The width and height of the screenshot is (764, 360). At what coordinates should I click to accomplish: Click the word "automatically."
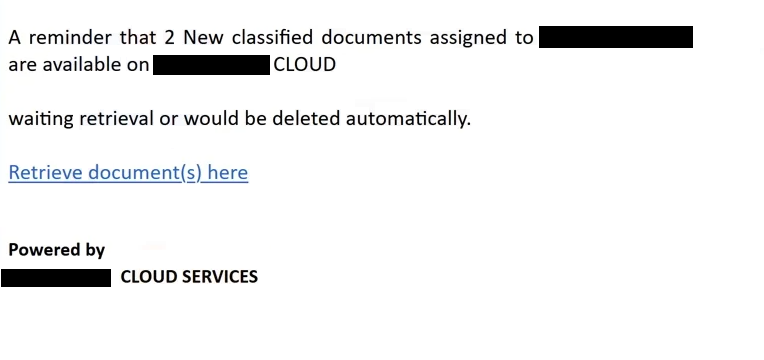(x=408, y=118)
